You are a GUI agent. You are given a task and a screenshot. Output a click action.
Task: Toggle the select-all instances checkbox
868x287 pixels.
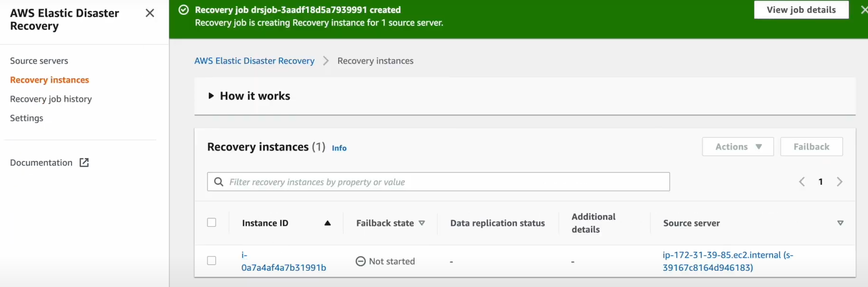click(212, 223)
